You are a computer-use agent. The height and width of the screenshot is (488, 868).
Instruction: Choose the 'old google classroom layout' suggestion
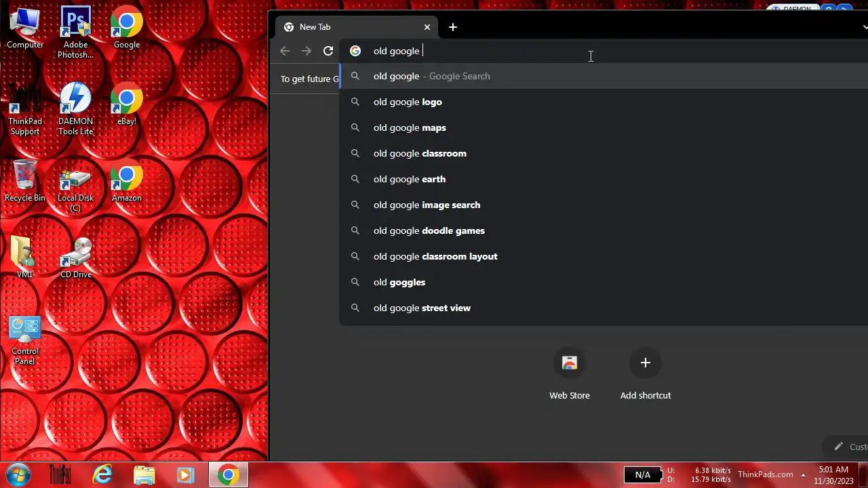click(604, 256)
